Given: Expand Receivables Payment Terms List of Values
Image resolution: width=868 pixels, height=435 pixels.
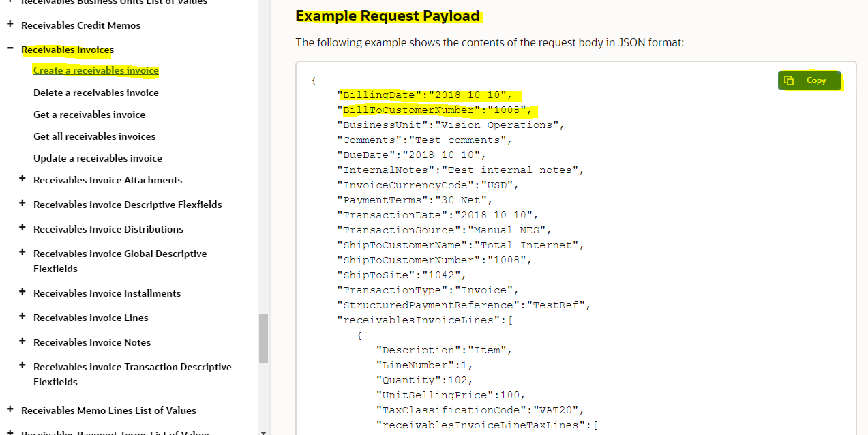Looking at the screenshot, I should (9, 432).
